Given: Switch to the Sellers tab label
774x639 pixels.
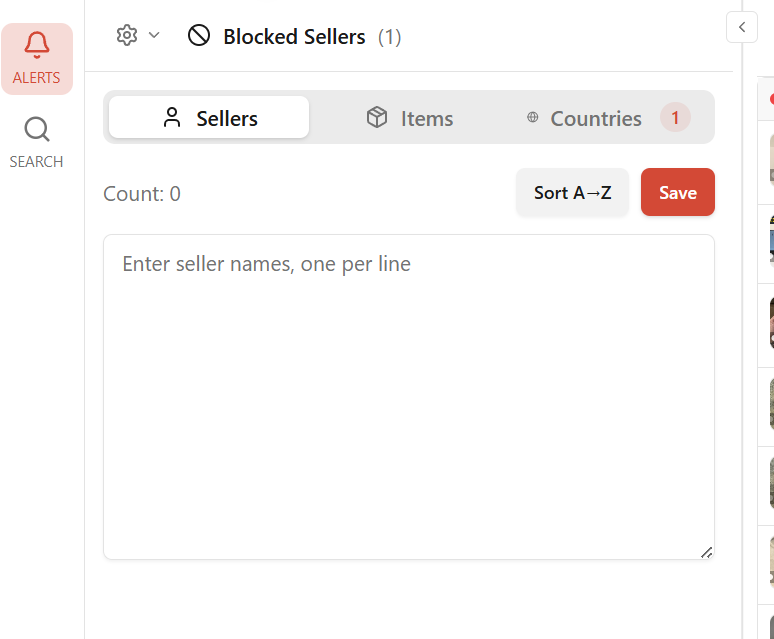Looking at the screenshot, I should click(227, 118).
